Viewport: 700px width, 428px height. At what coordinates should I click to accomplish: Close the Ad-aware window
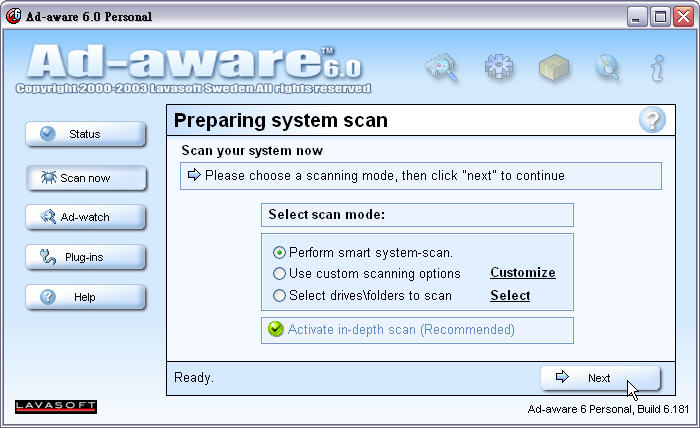[x=683, y=17]
